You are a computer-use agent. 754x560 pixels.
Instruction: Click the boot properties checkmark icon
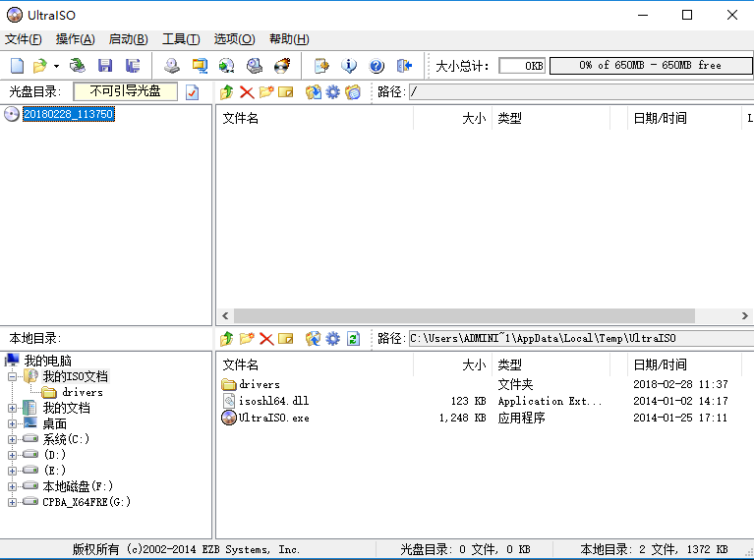click(192, 92)
